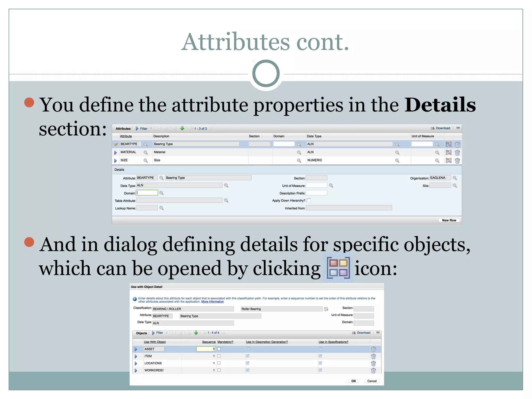Open Use with Object Detail icon for MATERIAL row
The image size is (532, 399).
click(449, 152)
